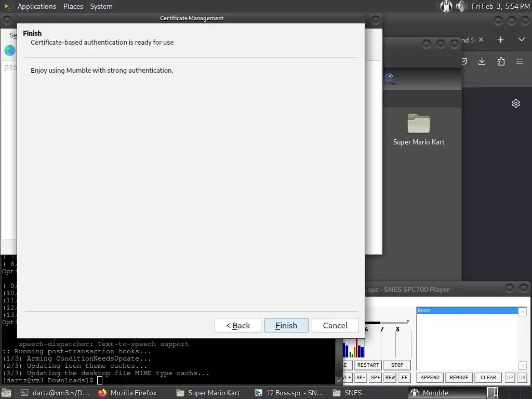Click playlist scrollbar down arrow

[522, 365]
